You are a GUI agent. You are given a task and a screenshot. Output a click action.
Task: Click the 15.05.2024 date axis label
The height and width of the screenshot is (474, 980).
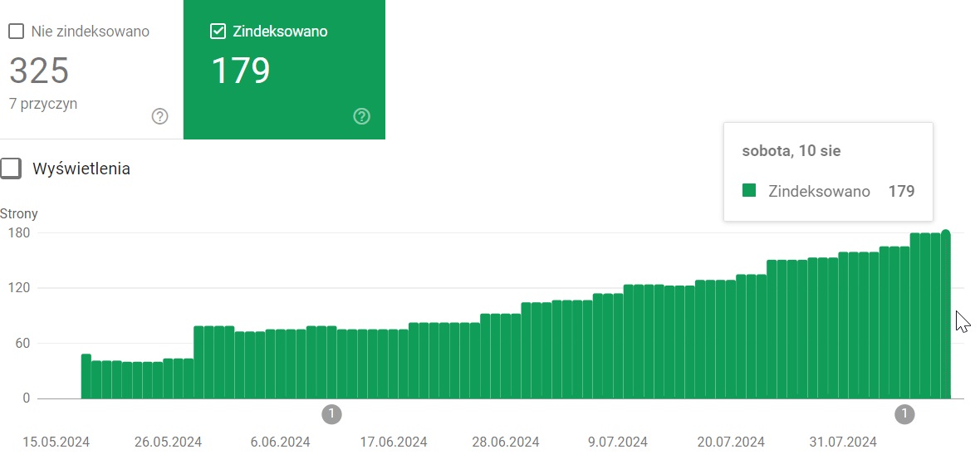point(56,442)
